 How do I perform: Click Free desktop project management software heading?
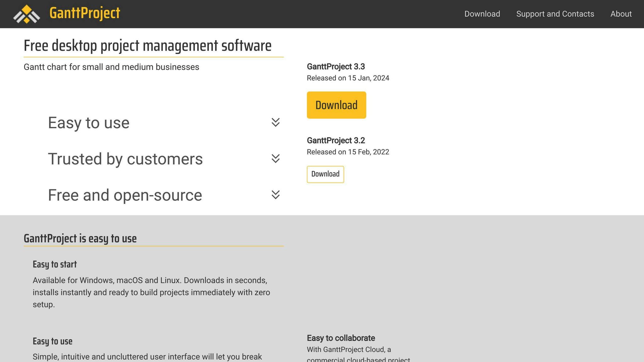[147, 46]
